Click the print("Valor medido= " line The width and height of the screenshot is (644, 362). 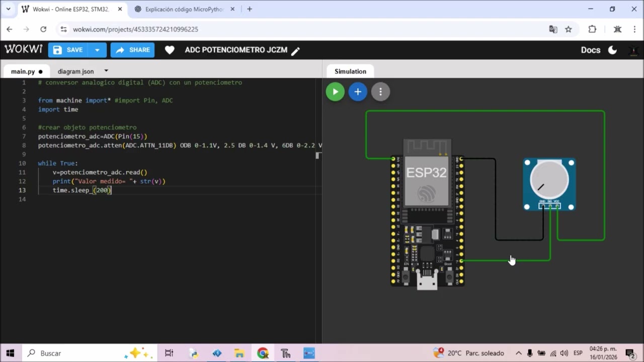(x=109, y=181)
